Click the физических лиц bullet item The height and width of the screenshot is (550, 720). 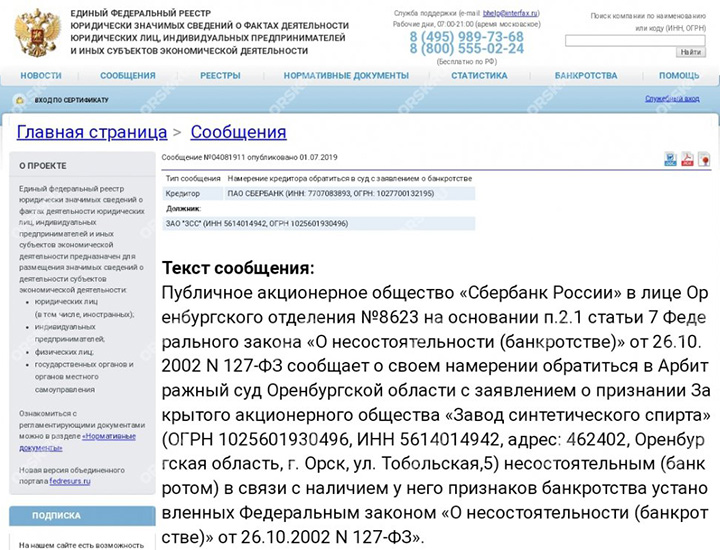[64, 352]
